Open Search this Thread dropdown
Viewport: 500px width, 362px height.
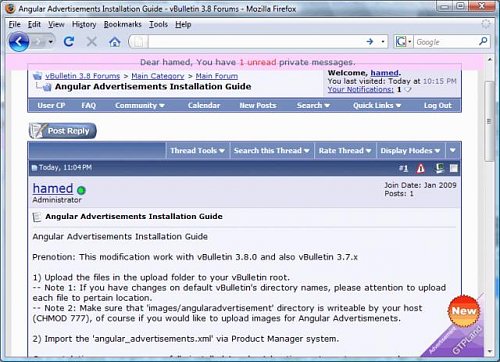271,151
